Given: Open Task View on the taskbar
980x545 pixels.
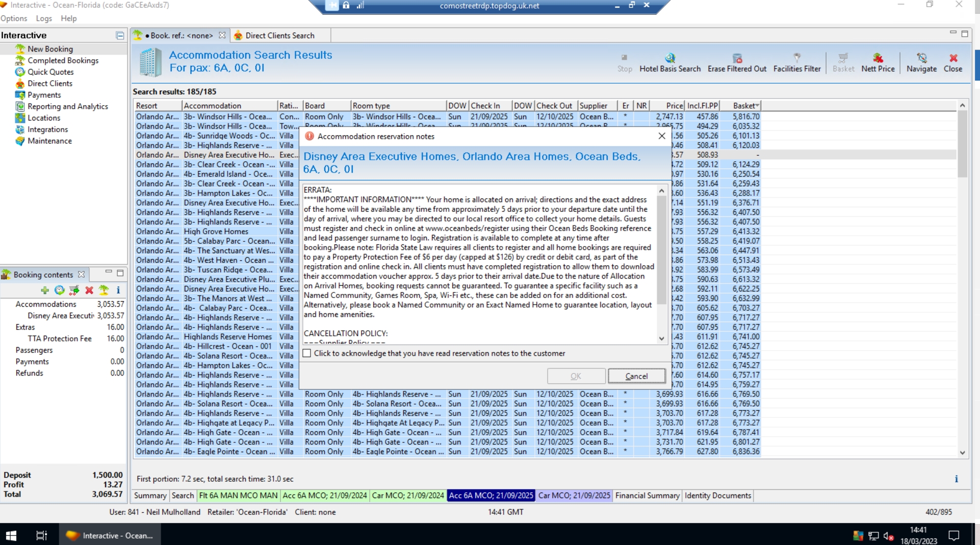Looking at the screenshot, I should coord(41,535).
